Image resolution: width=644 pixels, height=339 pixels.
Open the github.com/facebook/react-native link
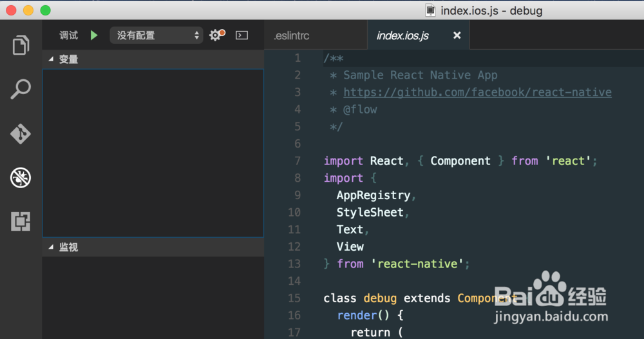pyautogui.click(x=477, y=92)
